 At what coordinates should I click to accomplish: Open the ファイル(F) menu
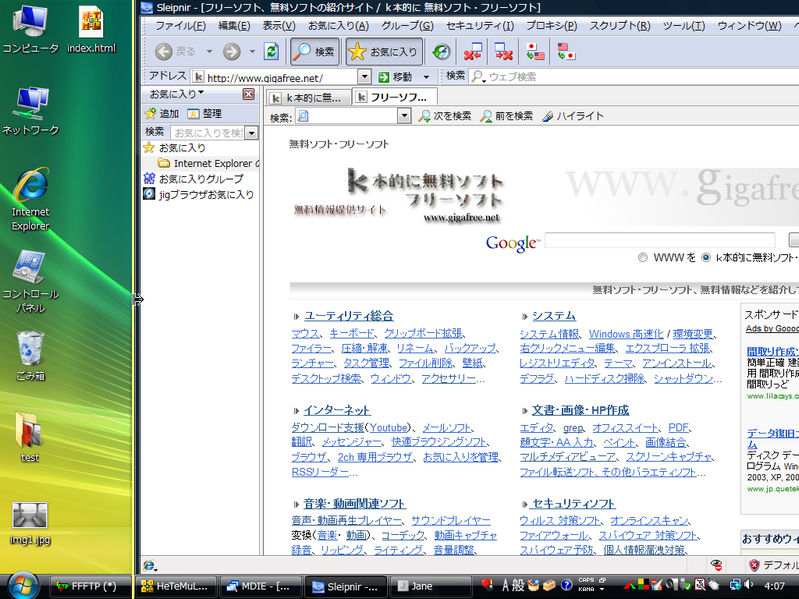coord(180,25)
